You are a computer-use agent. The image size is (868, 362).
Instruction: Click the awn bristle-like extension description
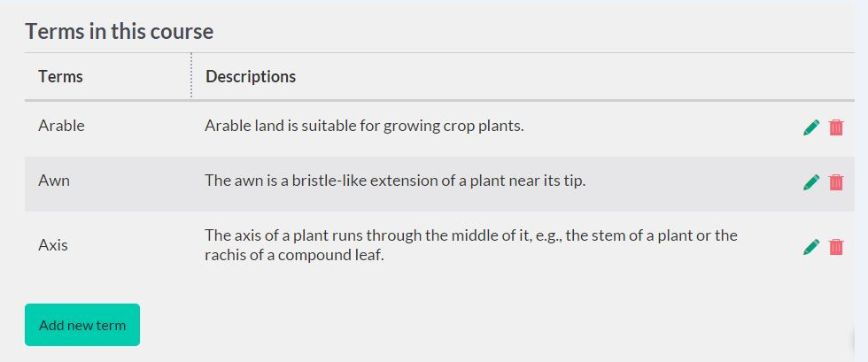click(395, 181)
